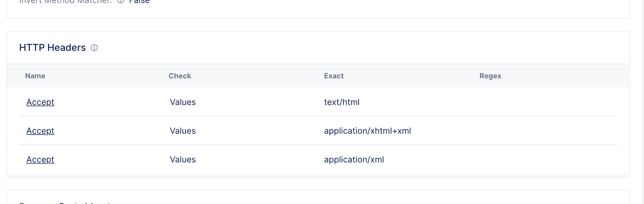Viewport: 644px width, 204px height.
Task: Open the Accept link for application/xml
Action: pos(40,159)
